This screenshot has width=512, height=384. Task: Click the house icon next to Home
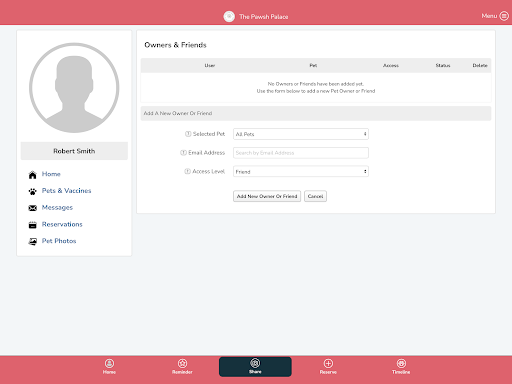(32, 175)
